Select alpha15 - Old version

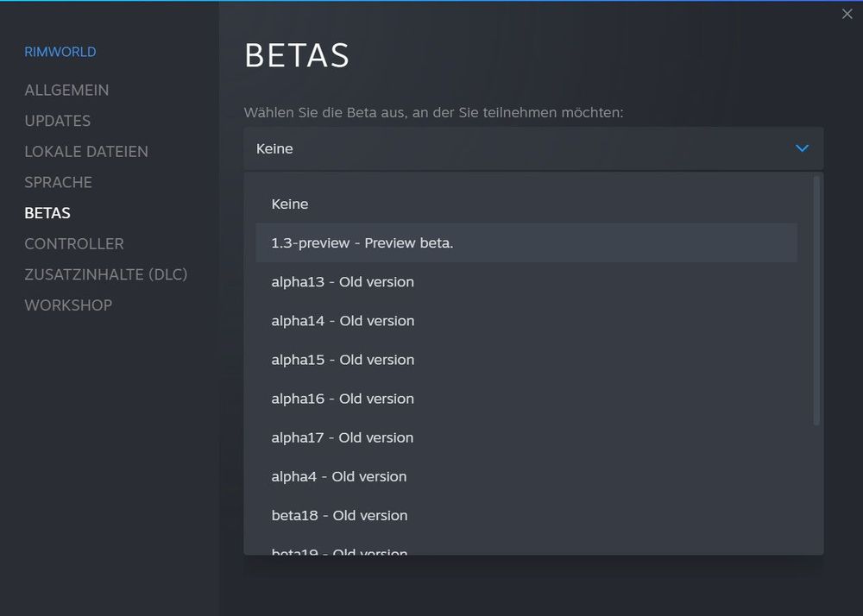pyautogui.click(x=526, y=361)
